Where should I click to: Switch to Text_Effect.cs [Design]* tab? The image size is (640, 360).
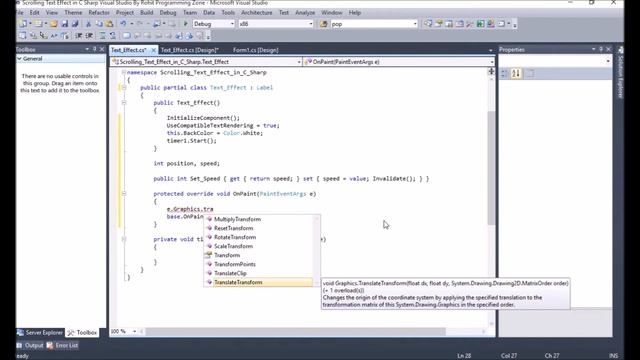tap(190, 50)
